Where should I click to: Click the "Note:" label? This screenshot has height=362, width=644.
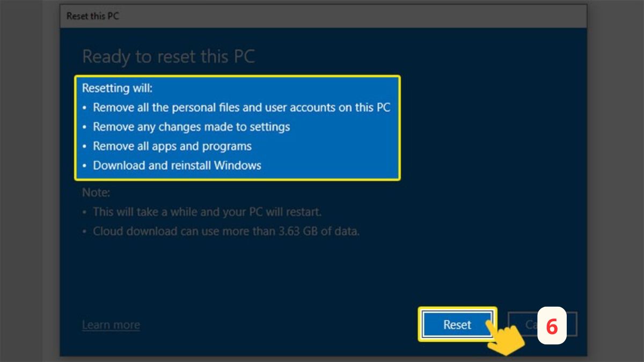(96, 192)
